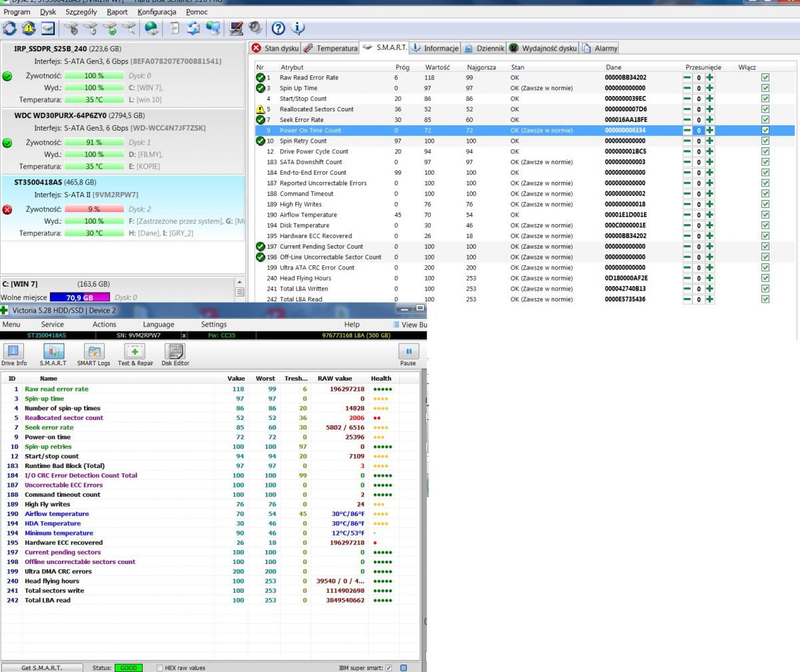This screenshot has height=672, width=800.
Task: Select S.M.A.R.T icon in Victoria toolbar
Action: coord(53,355)
